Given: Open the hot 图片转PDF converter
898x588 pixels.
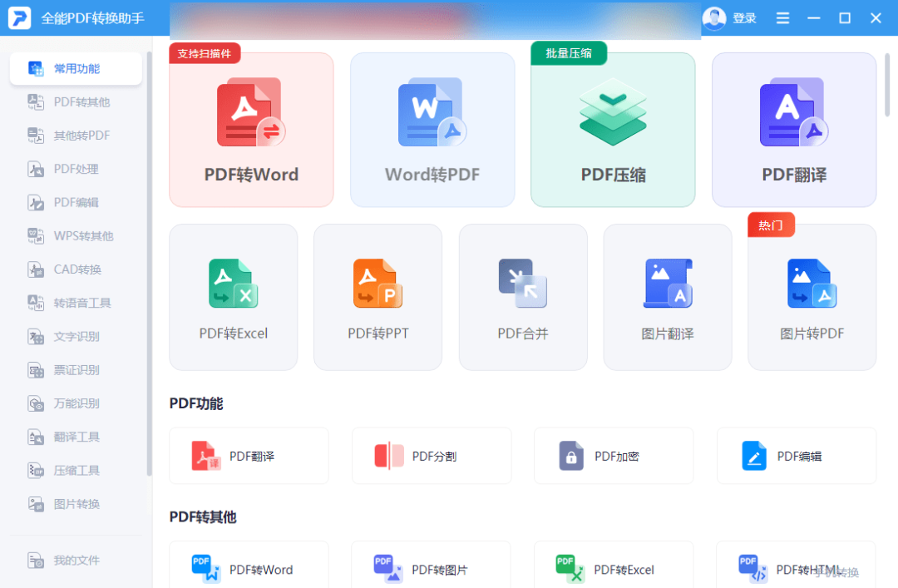Looking at the screenshot, I should click(x=812, y=296).
